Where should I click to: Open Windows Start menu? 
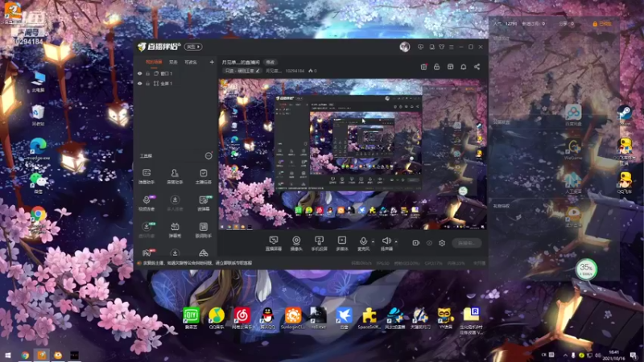click(8, 355)
